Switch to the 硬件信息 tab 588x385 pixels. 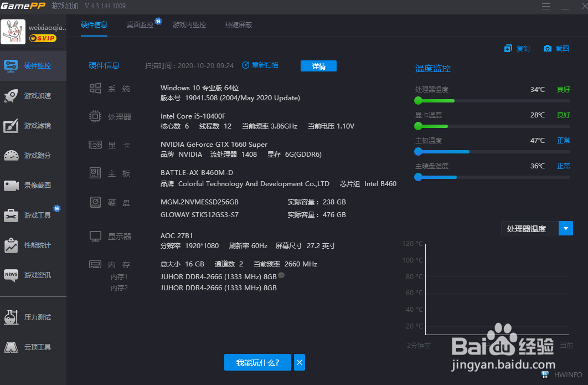pos(94,25)
